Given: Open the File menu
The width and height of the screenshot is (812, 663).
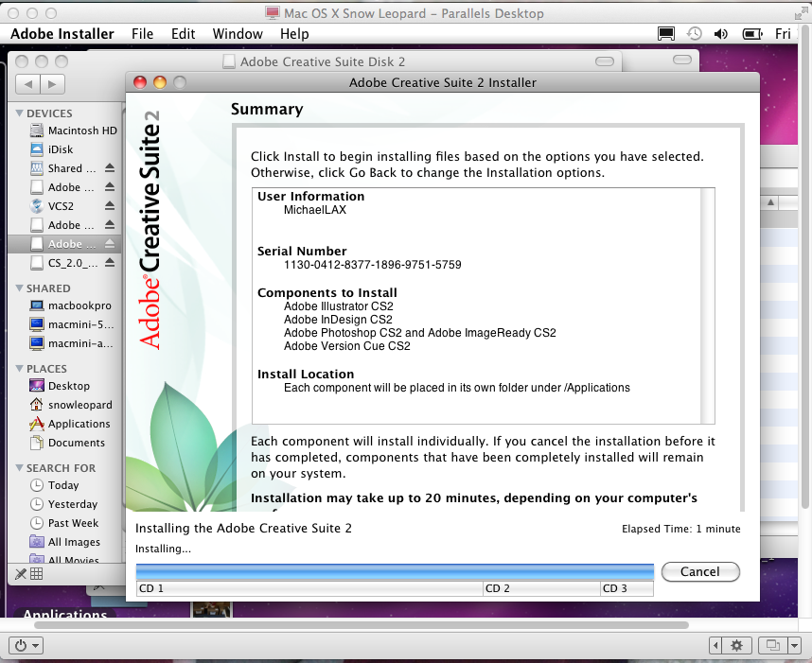Looking at the screenshot, I should click(x=142, y=34).
